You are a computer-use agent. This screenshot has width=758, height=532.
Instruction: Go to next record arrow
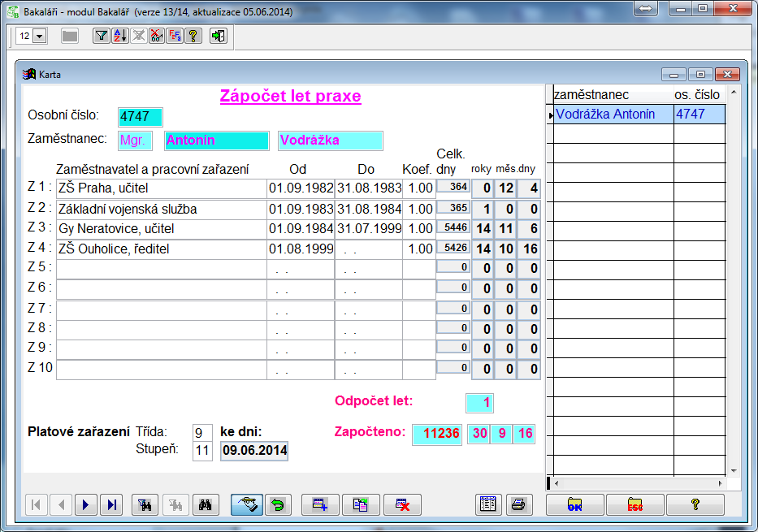(x=86, y=504)
